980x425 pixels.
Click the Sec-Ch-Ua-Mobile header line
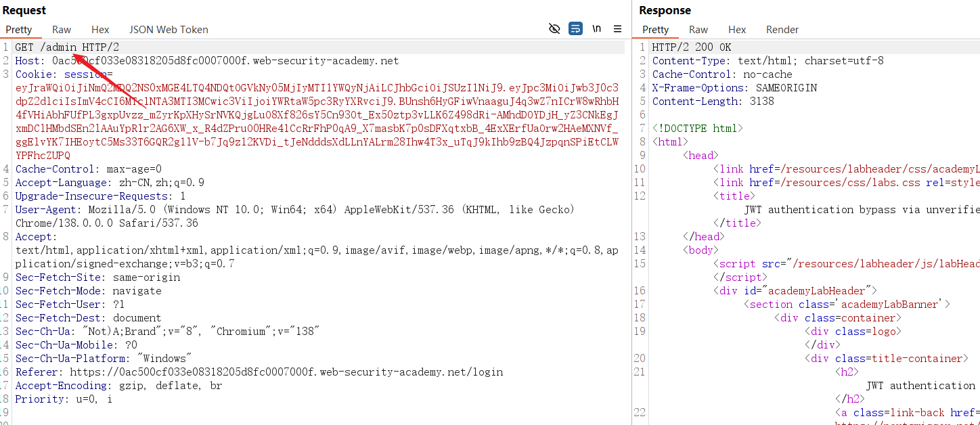76,345
